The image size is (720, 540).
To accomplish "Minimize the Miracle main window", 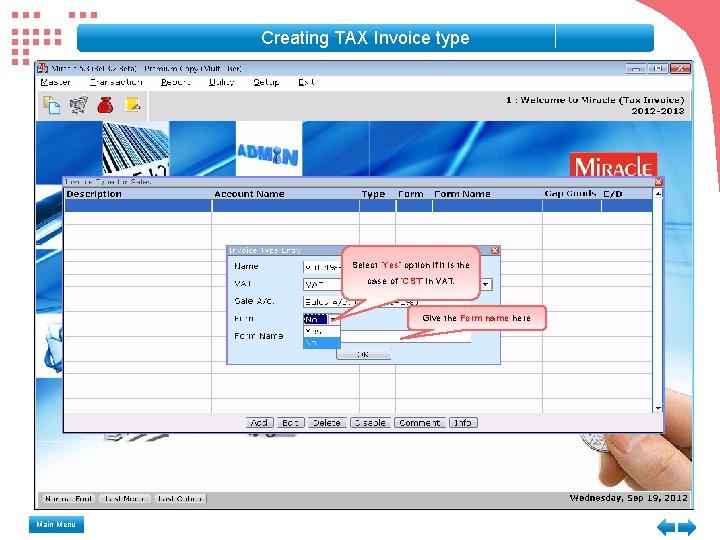I will coord(636,68).
